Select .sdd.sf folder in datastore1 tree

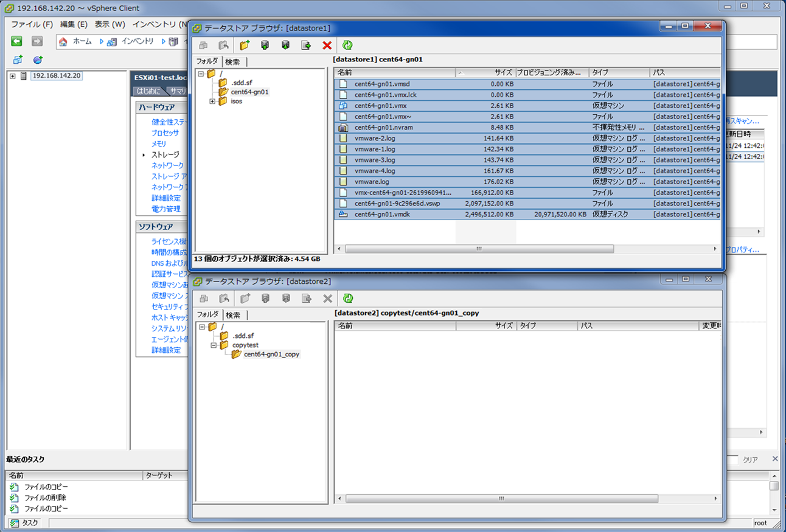(242, 83)
